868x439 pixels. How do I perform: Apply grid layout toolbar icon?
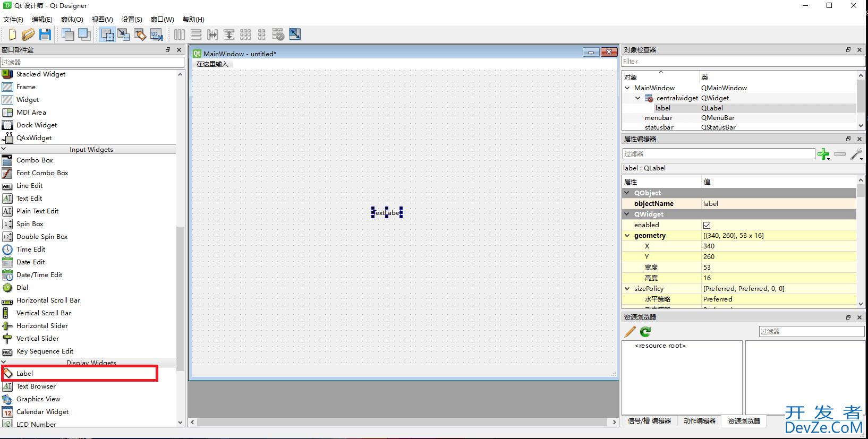tap(245, 35)
